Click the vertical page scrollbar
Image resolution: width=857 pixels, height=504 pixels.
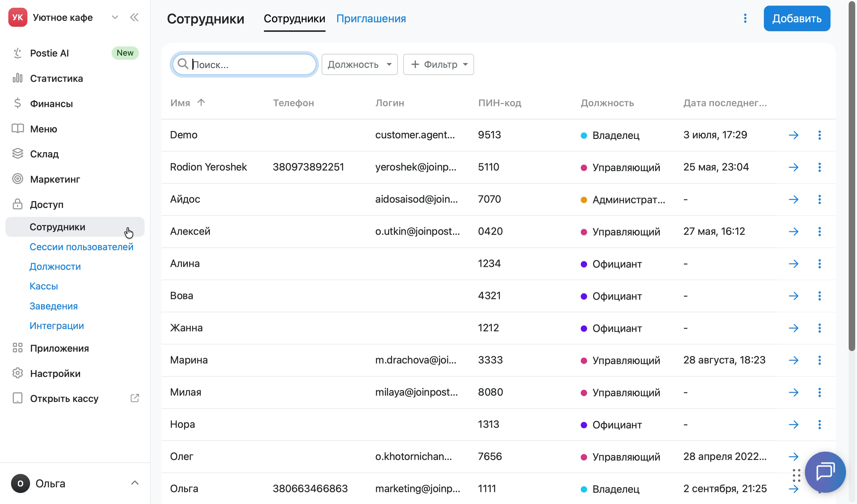tap(852, 177)
